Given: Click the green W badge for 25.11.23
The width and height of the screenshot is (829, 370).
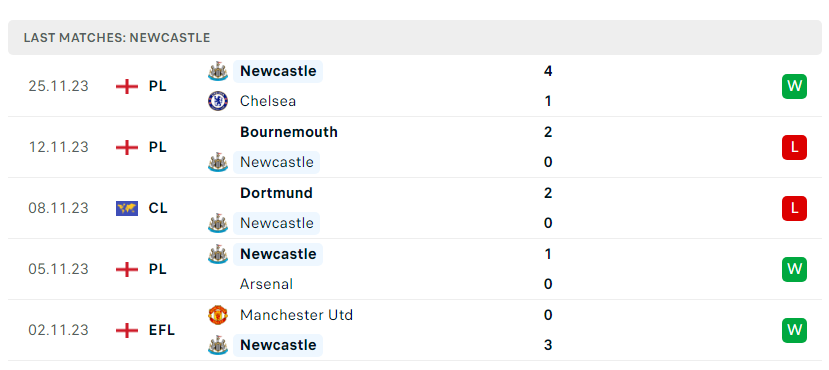Looking at the screenshot, I should [x=794, y=86].
